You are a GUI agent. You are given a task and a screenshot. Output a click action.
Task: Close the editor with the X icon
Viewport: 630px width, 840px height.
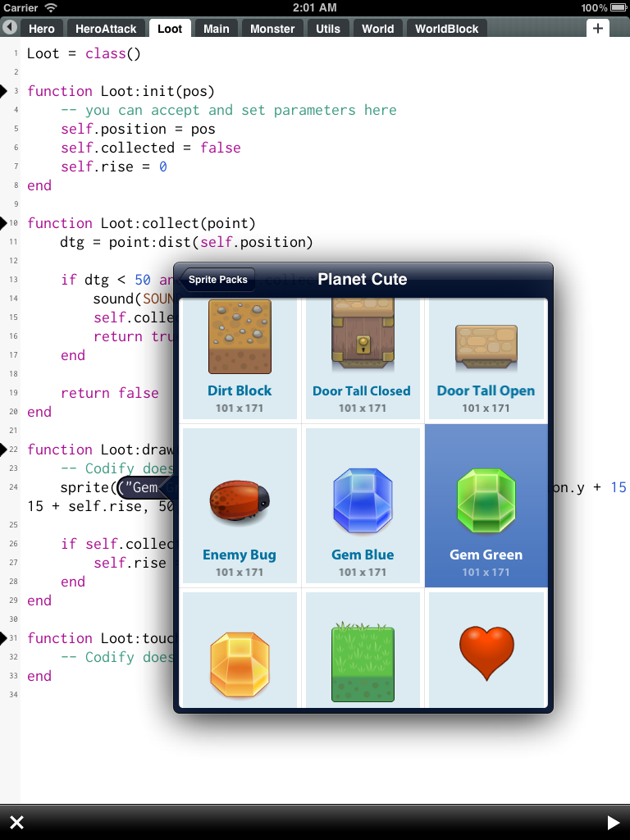tap(17, 822)
